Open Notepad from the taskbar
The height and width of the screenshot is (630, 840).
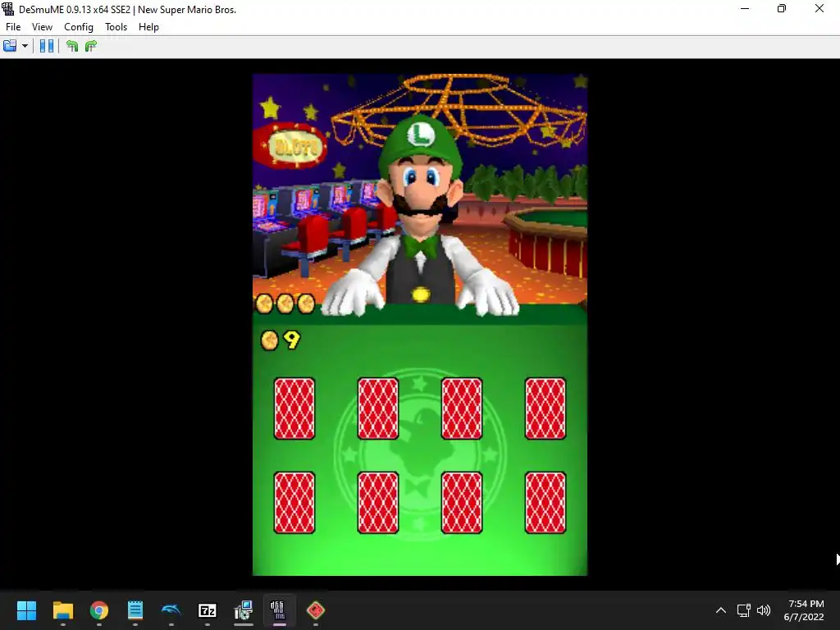135,610
